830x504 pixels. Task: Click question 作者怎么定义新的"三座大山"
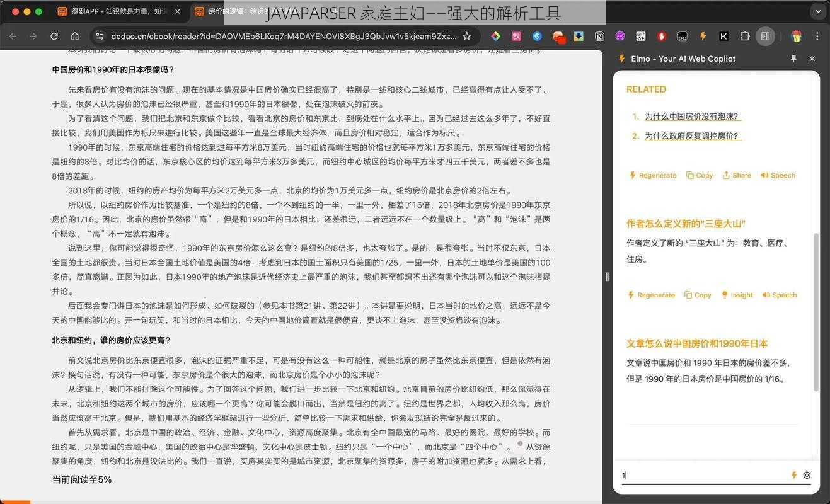click(686, 224)
